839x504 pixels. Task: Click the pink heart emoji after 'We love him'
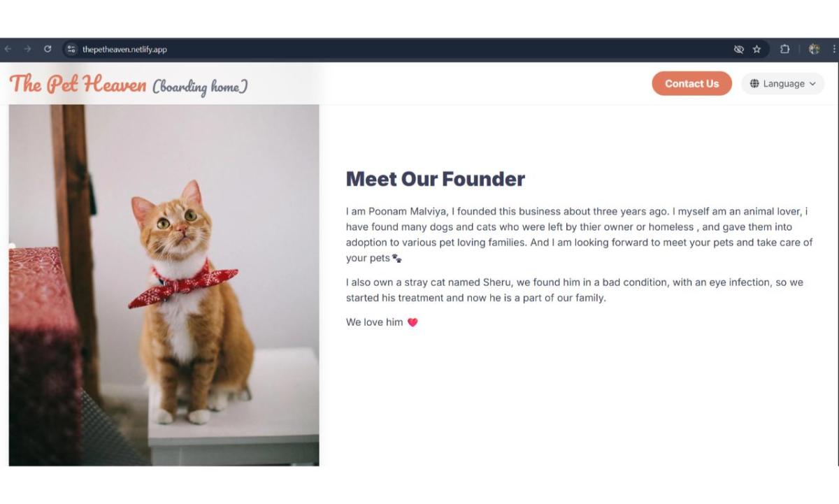pos(413,322)
